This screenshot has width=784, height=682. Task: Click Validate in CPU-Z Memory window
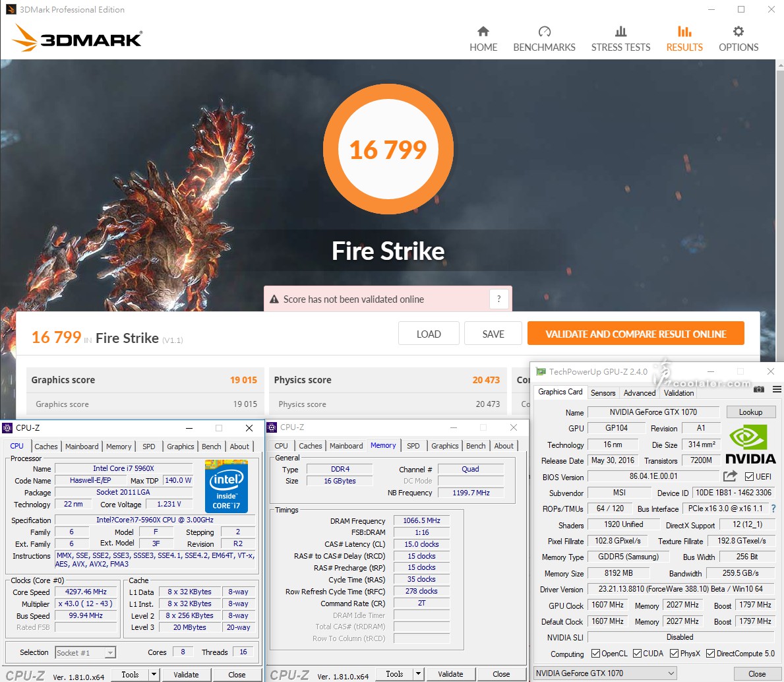pyautogui.click(x=450, y=674)
